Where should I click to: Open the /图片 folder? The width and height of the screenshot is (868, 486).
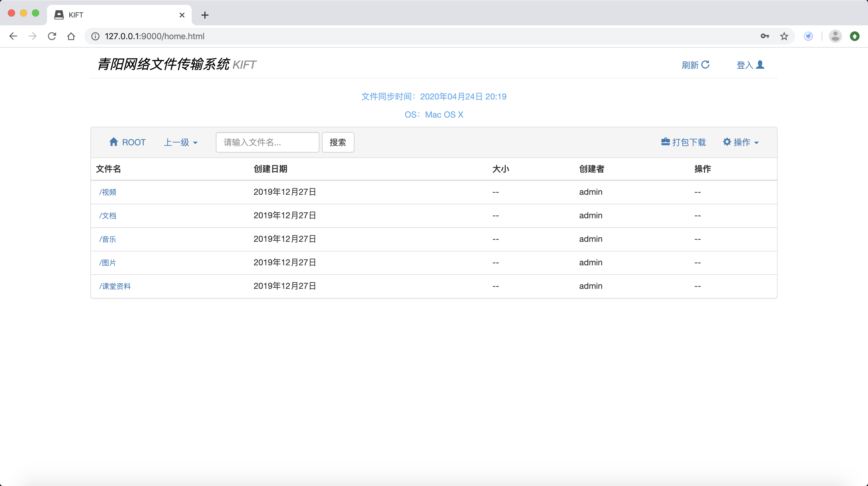tap(108, 263)
